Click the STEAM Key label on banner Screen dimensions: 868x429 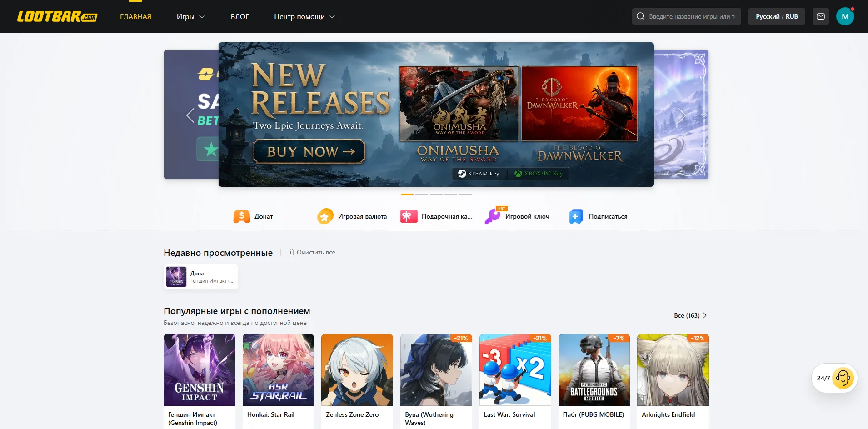[479, 174]
